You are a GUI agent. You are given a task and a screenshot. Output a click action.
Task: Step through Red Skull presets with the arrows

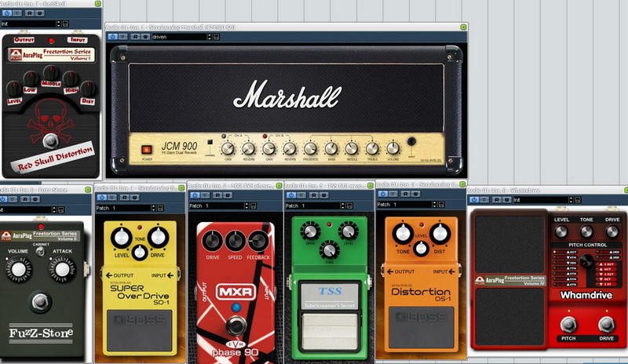pos(59,24)
